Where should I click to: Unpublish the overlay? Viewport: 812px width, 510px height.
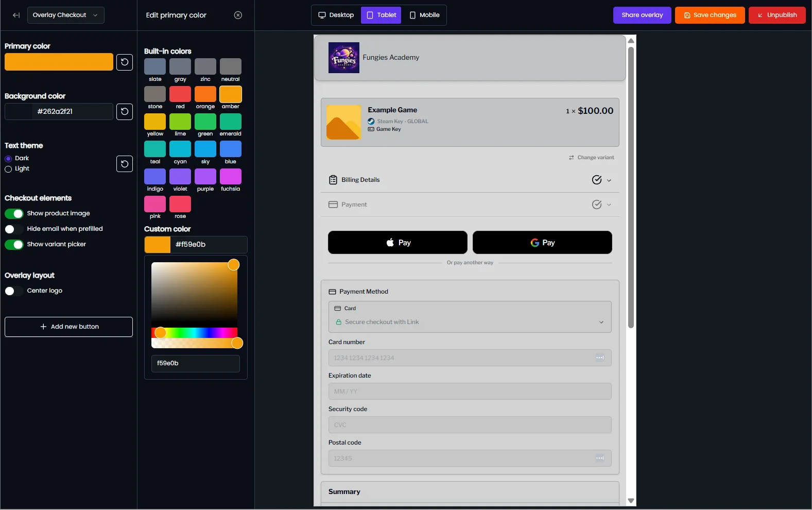coord(777,15)
